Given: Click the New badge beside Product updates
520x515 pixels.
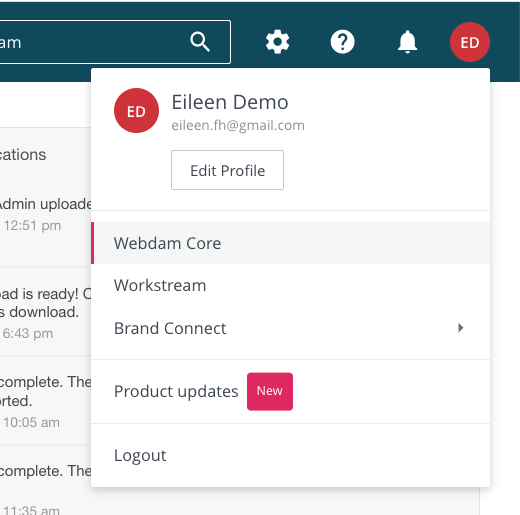Looking at the screenshot, I should coord(270,391).
